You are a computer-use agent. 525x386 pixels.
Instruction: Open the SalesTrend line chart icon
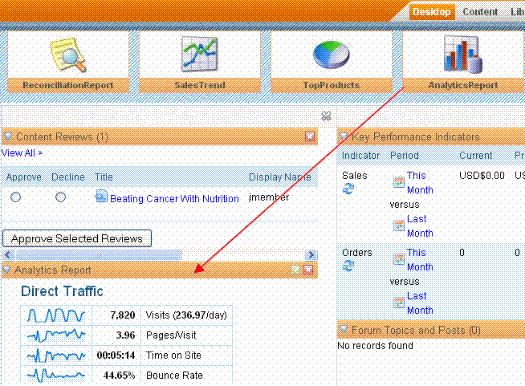point(200,54)
